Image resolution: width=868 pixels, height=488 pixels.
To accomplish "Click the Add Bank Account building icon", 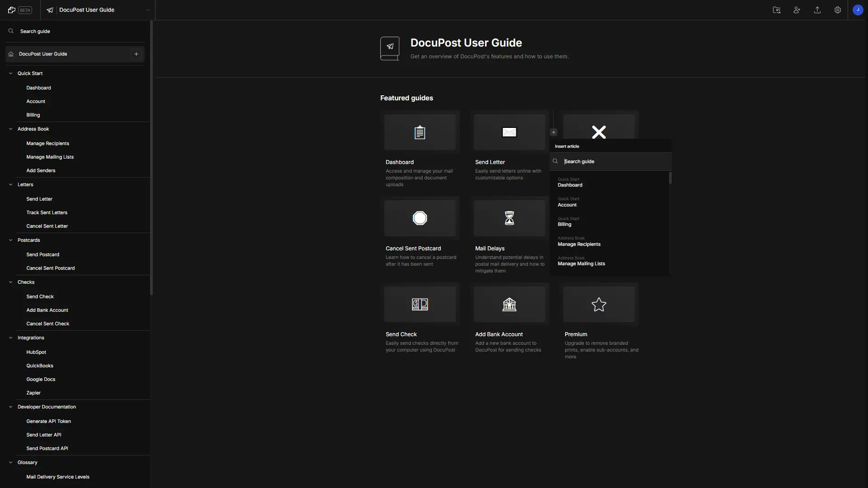I will [x=509, y=305].
